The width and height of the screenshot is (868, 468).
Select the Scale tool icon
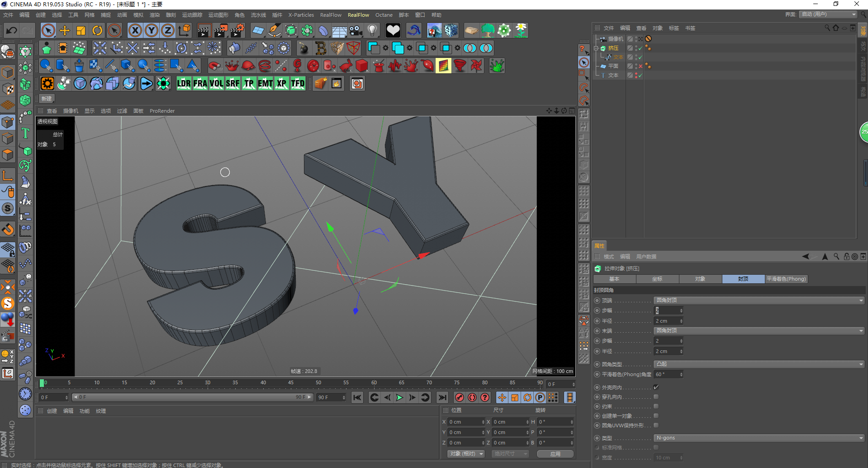click(x=81, y=30)
